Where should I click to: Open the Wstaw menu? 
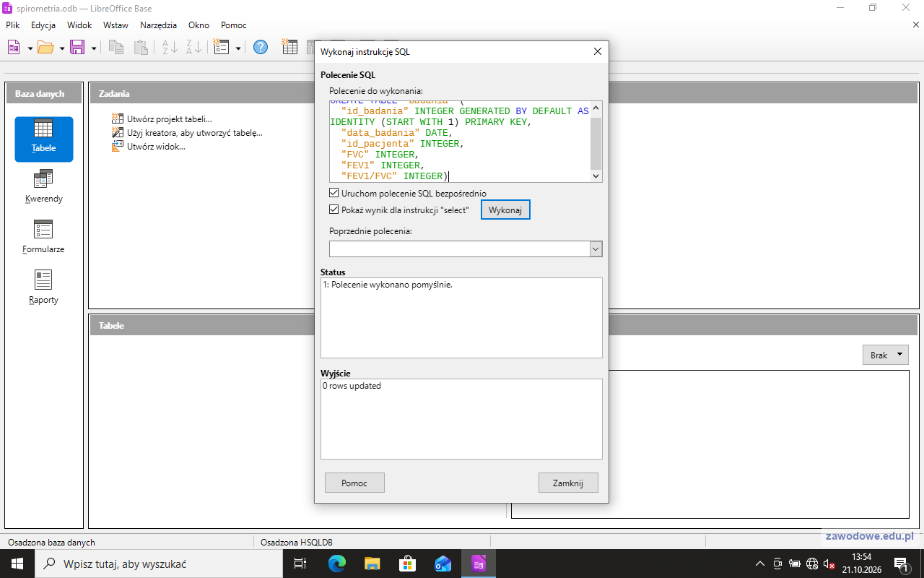(115, 25)
